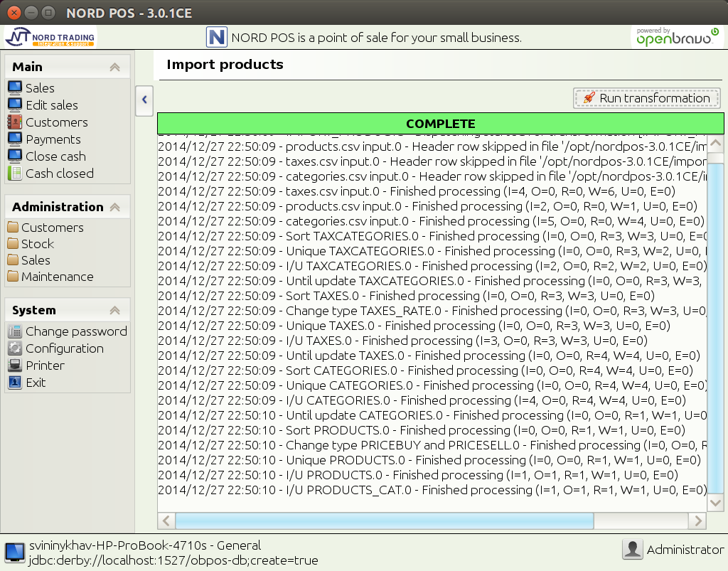
Task: Open Stock under Administration
Action: pyautogui.click(x=38, y=244)
